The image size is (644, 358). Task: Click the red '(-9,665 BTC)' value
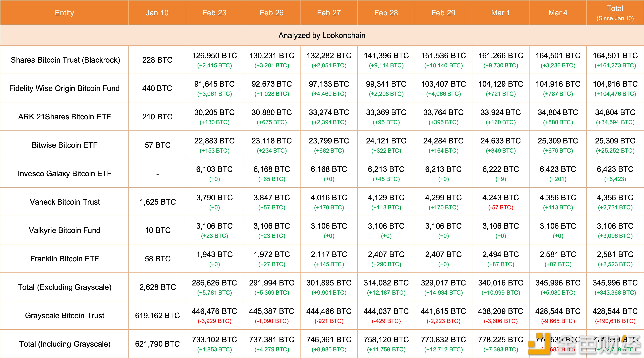(x=558, y=321)
